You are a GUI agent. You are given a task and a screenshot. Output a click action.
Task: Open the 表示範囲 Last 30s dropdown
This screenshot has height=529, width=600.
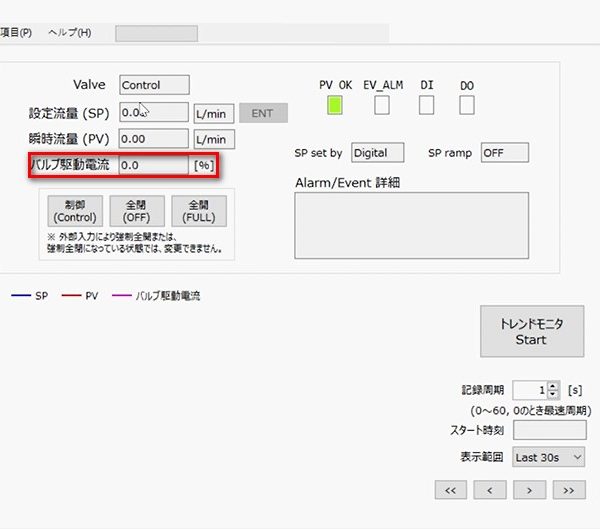548,457
